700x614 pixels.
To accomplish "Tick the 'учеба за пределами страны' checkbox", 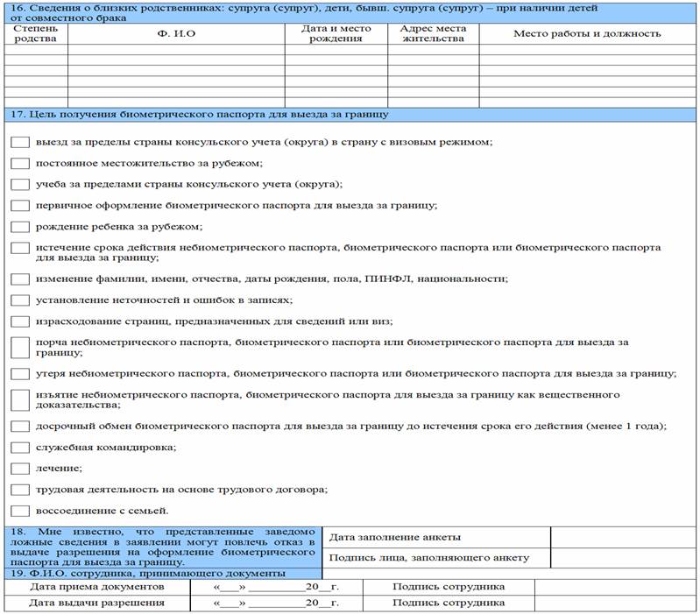I will [20, 184].
